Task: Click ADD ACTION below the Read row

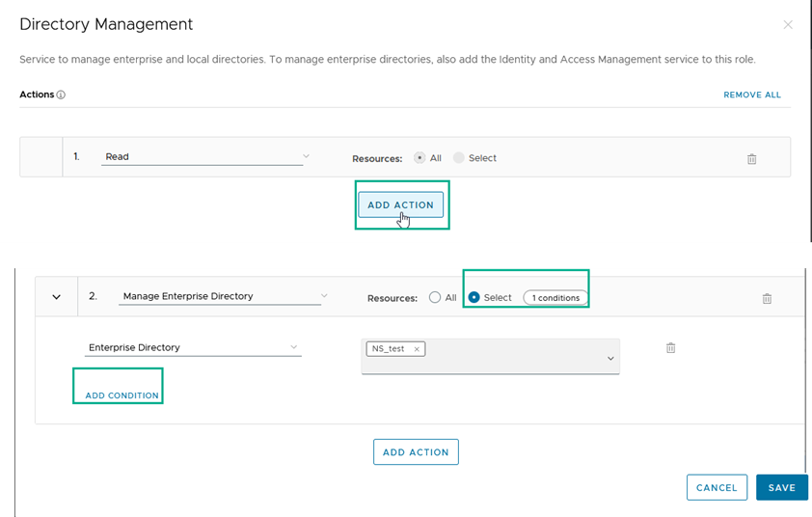Action: pyautogui.click(x=401, y=204)
